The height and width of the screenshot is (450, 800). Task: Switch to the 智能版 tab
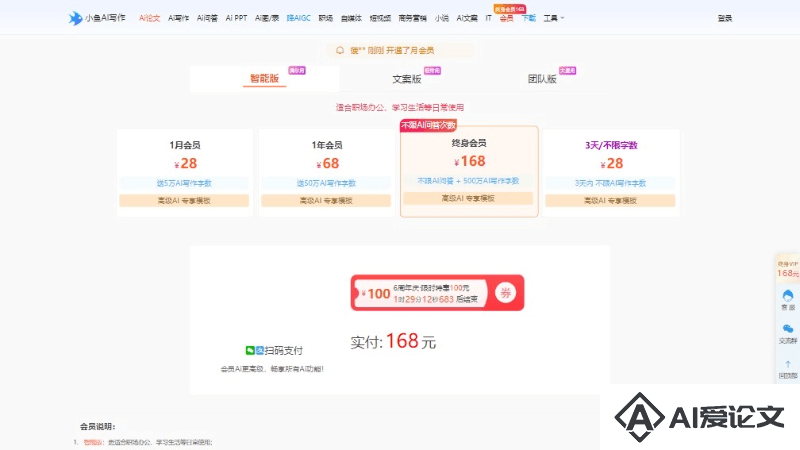(x=264, y=78)
